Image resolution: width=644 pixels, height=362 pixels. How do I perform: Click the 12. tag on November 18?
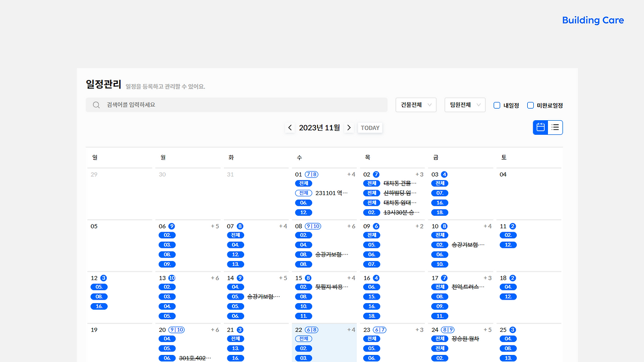pos(508,297)
